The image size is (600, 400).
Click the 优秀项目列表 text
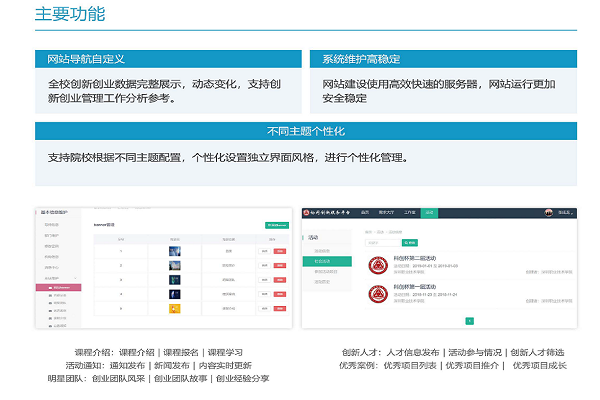(410, 366)
